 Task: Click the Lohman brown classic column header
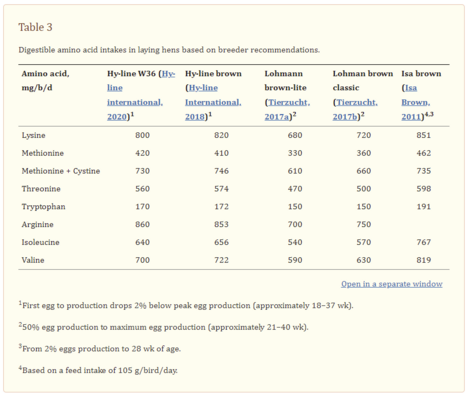[x=363, y=81]
